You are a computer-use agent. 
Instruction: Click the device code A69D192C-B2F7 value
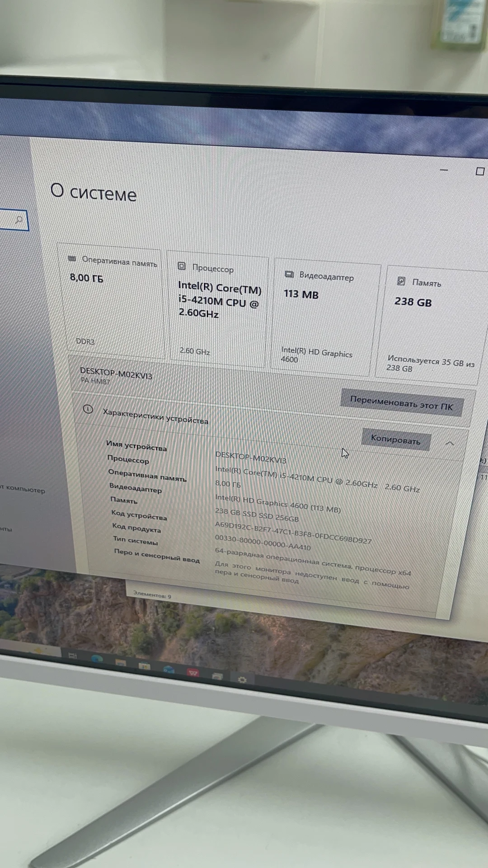(293, 533)
